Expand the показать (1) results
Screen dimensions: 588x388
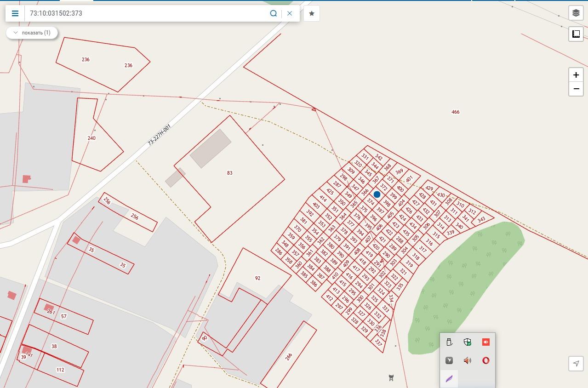pyautogui.click(x=32, y=33)
